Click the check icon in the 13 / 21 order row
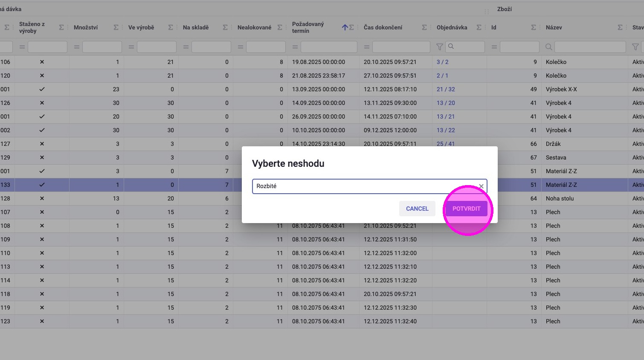Screen dimensions: 644x360 42,116
